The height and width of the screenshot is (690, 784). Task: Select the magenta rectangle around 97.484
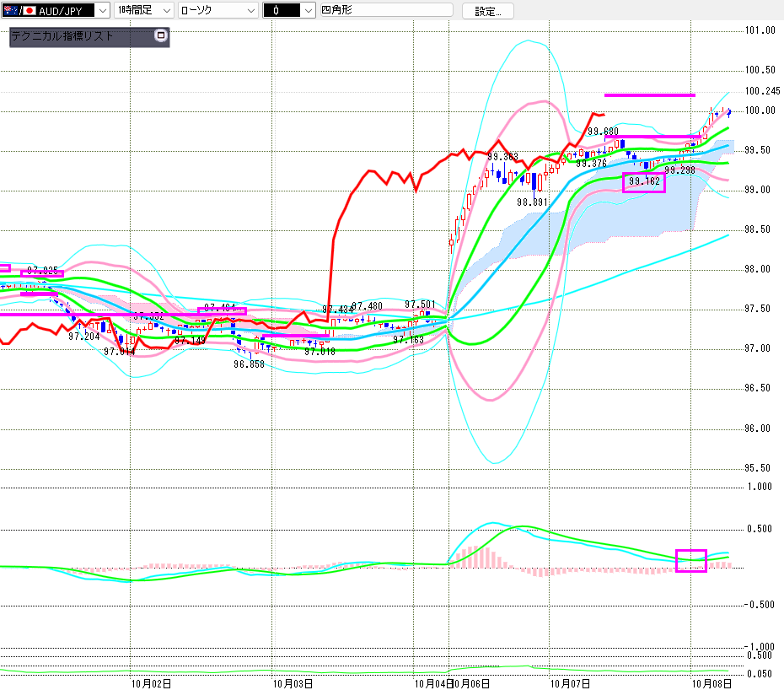(222, 311)
